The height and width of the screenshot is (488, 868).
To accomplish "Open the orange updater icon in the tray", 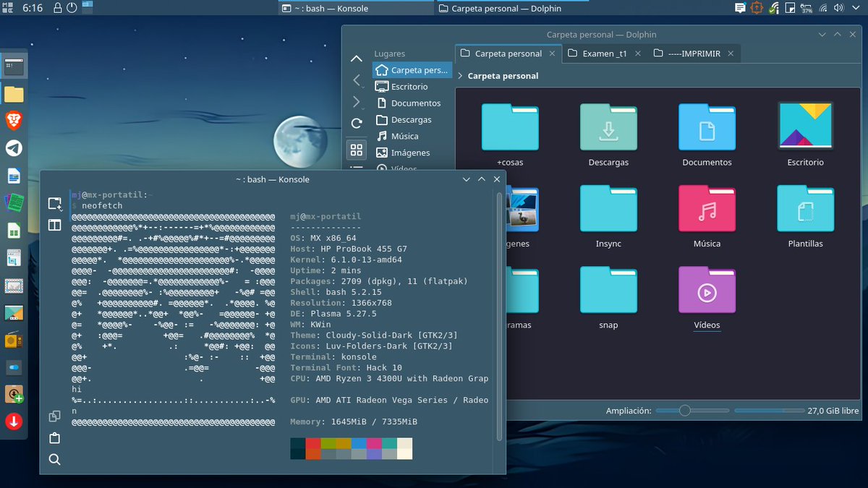I will [x=757, y=9].
